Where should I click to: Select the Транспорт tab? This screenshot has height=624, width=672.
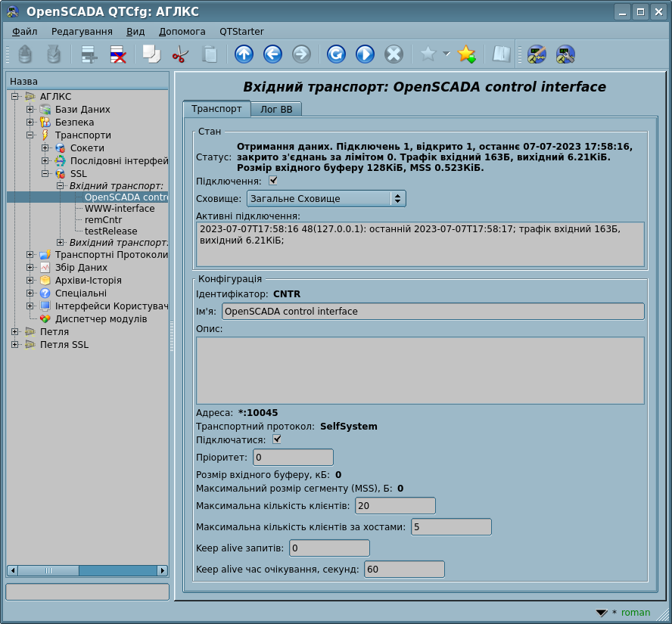pos(216,109)
